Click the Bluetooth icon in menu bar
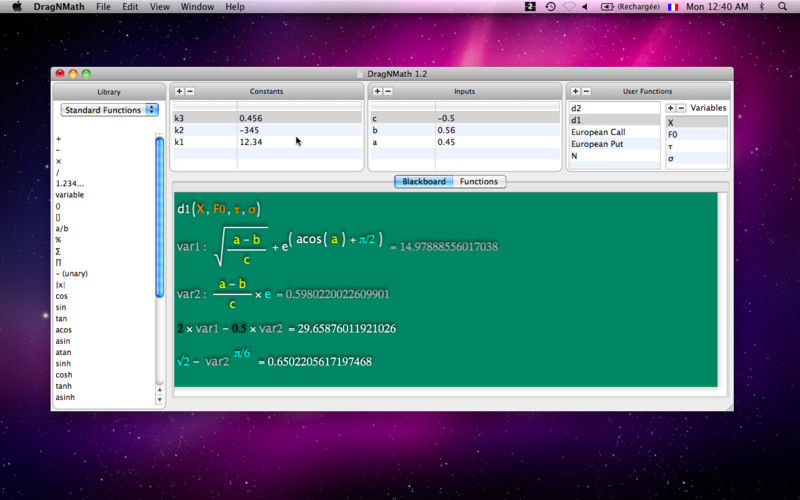This screenshot has width=800, height=500. pos(763,7)
